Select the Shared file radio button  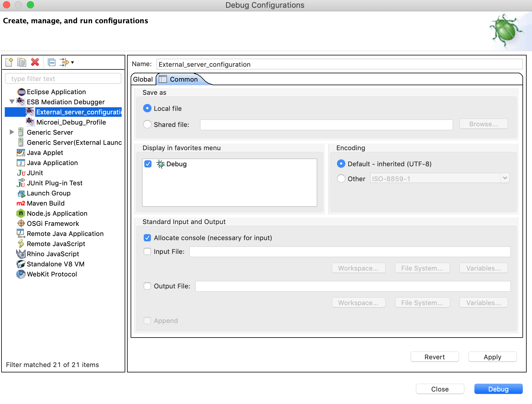point(147,124)
